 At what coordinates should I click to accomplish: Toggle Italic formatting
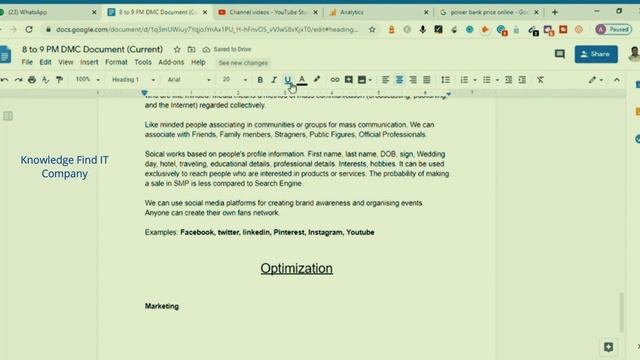pyautogui.click(x=274, y=80)
